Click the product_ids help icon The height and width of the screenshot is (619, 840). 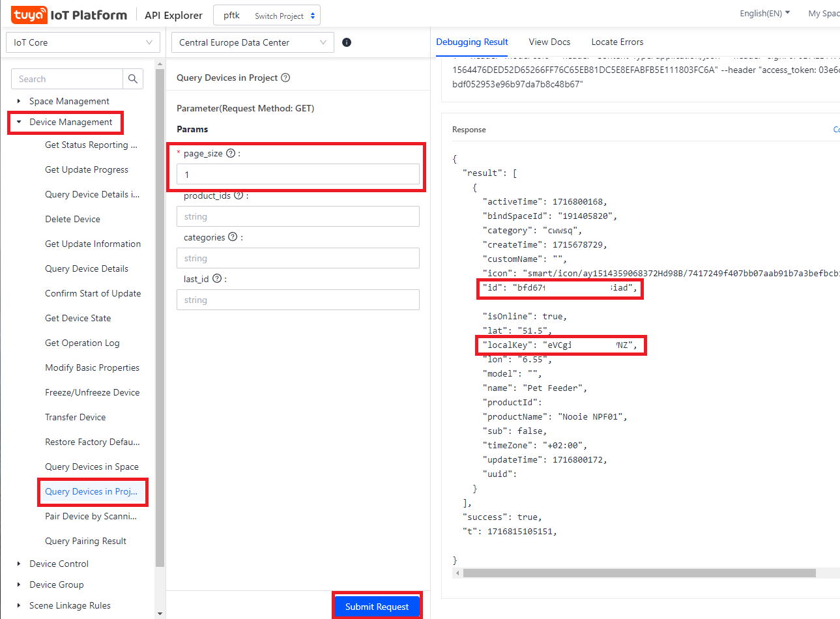tap(239, 195)
